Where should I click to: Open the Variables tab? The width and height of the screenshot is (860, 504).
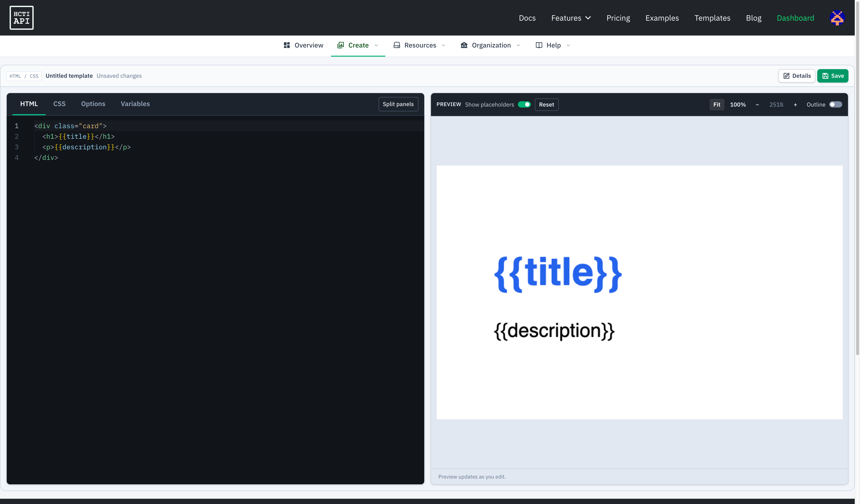[135, 104]
